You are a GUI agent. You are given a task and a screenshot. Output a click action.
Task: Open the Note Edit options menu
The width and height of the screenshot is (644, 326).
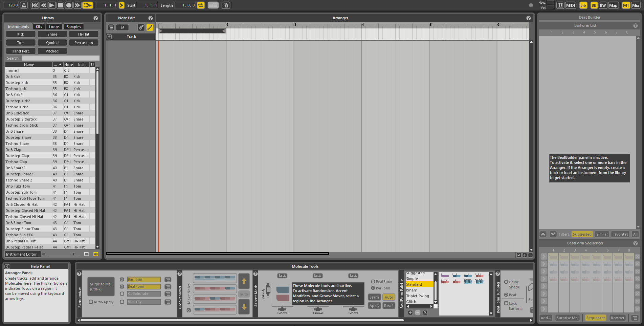(111, 27)
